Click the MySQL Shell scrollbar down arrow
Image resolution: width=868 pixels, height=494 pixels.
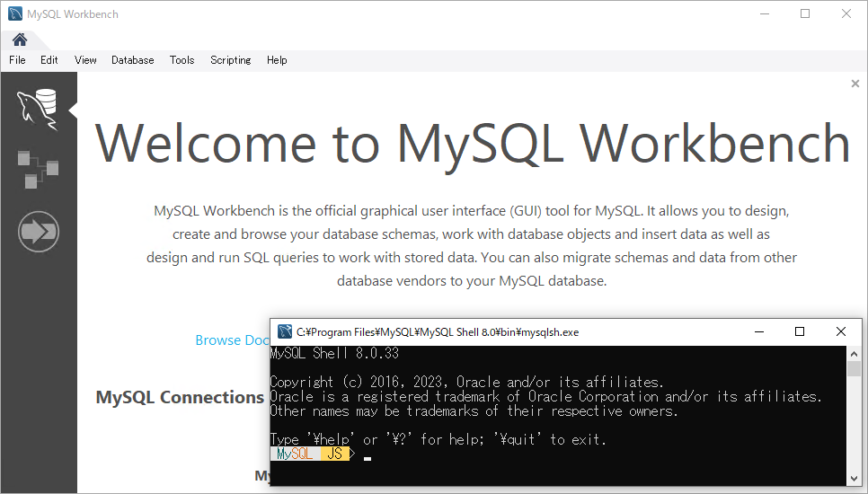pos(854,479)
